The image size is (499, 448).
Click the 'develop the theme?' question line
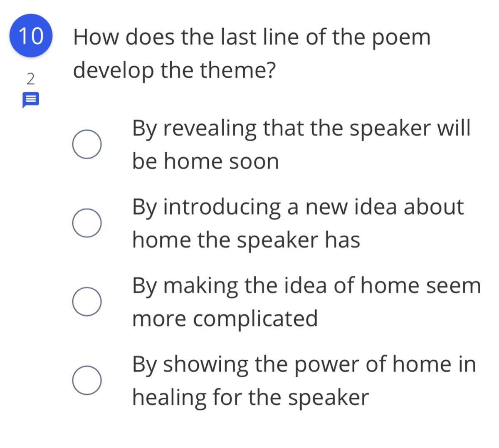coord(175,70)
